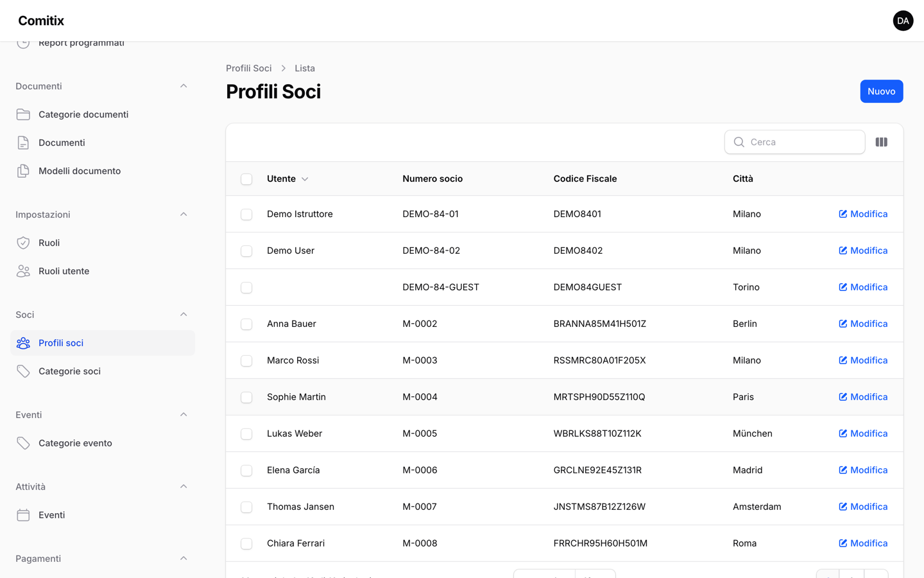The height and width of the screenshot is (578, 924).
Task: Collapse the Eventi sidebar section
Action: click(184, 415)
